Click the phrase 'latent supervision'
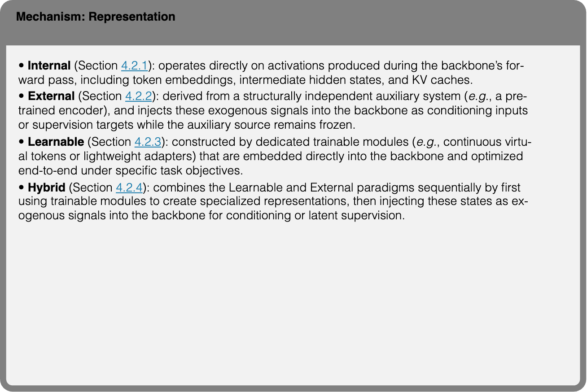This screenshot has width=587, height=392. pyautogui.click(x=362, y=215)
